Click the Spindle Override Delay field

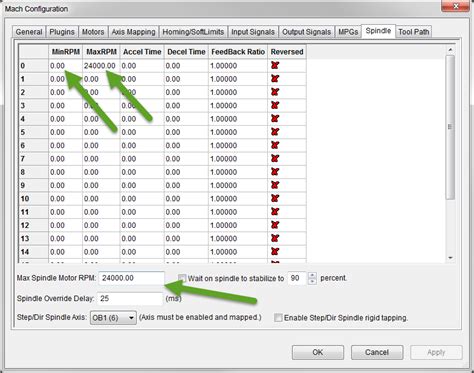130,298
